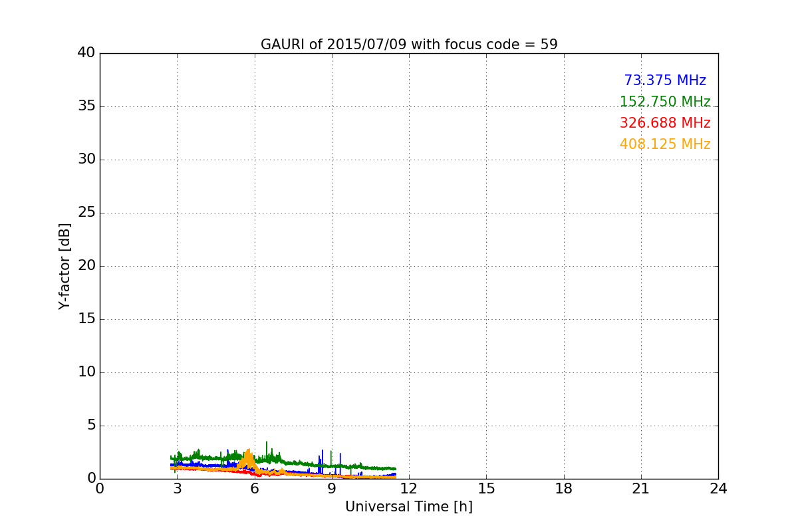Click the x-axis tick label 18

564,489
